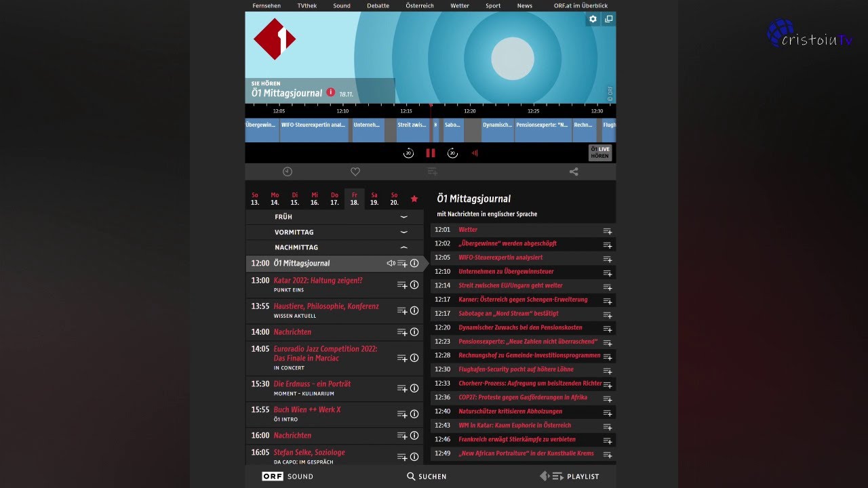Go to ORF Sound home logo
The height and width of the screenshot is (488, 868).
[288, 476]
